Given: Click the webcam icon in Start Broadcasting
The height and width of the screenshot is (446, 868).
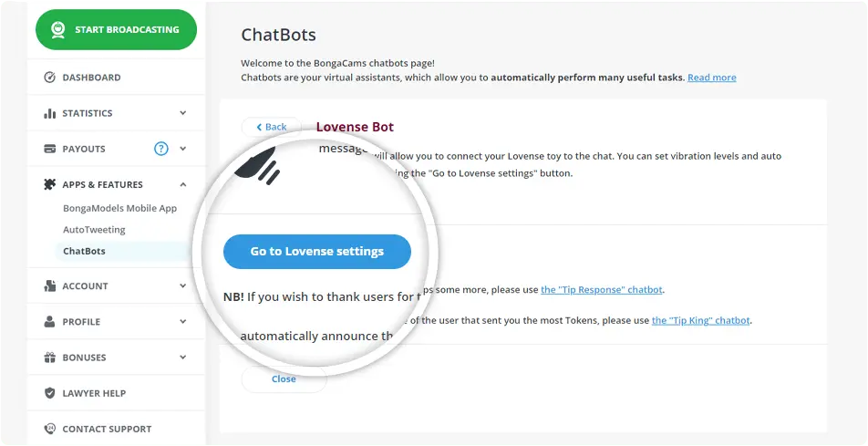Looking at the screenshot, I should [x=58, y=29].
